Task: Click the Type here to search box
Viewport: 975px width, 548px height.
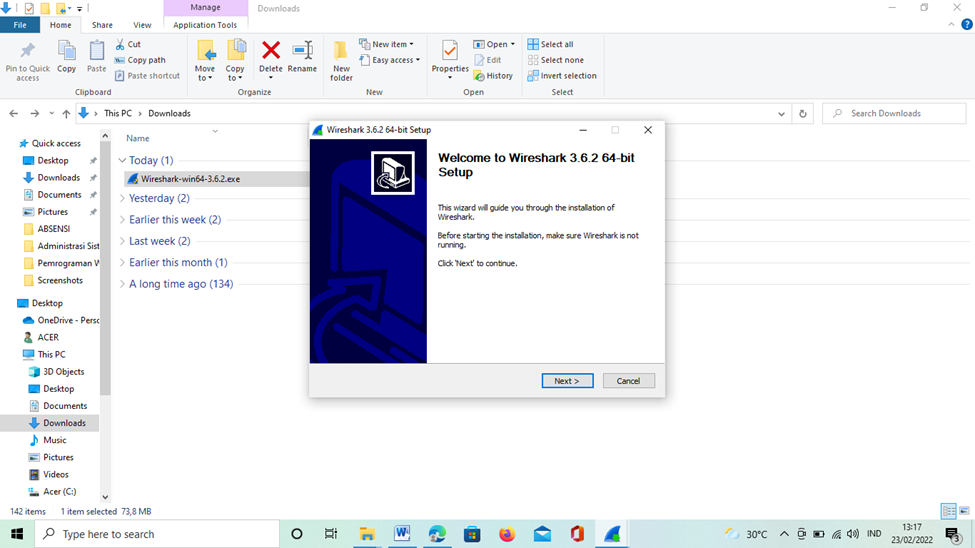Action: tap(157, 534)
